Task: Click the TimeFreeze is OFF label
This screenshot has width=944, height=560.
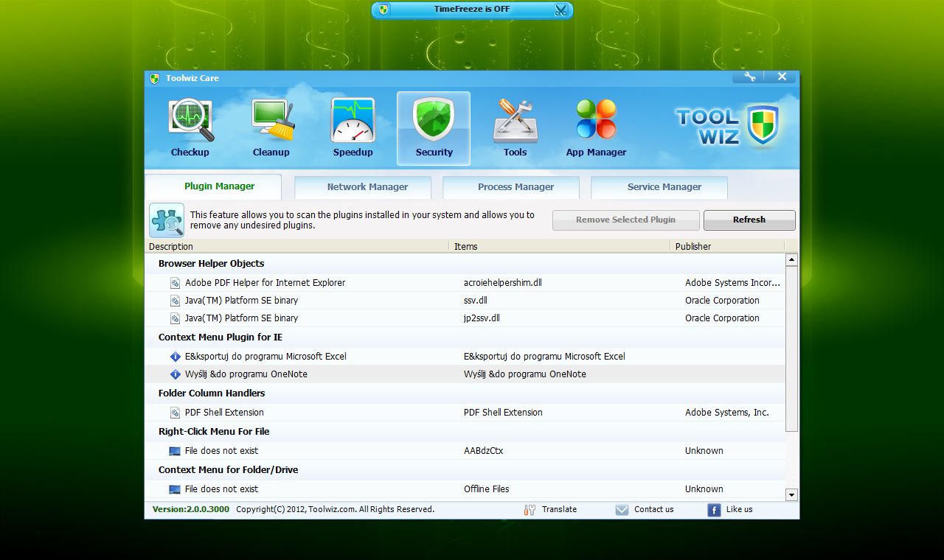Action: click(472, 10)
